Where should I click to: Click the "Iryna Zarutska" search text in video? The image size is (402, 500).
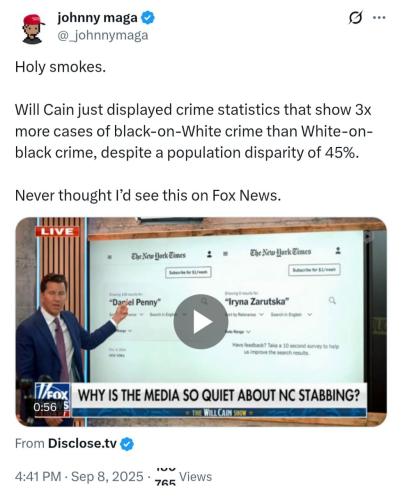257,301
